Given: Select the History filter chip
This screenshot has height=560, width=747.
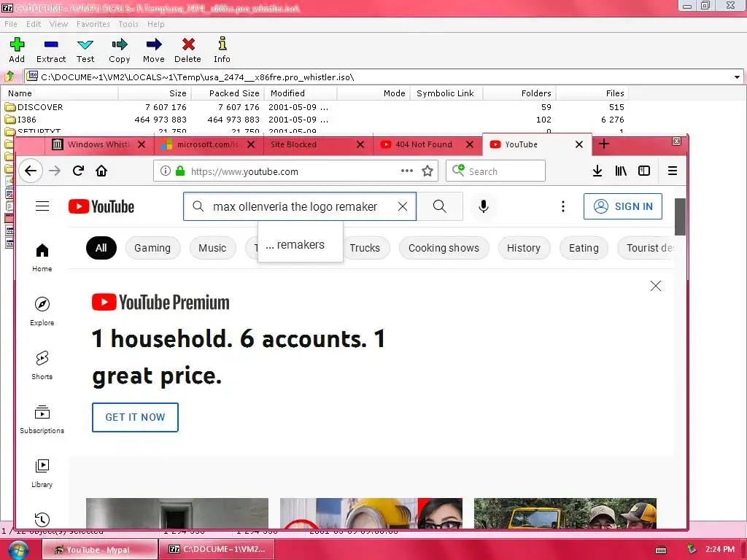Looking at the screenshot, I should pos(524,248).
